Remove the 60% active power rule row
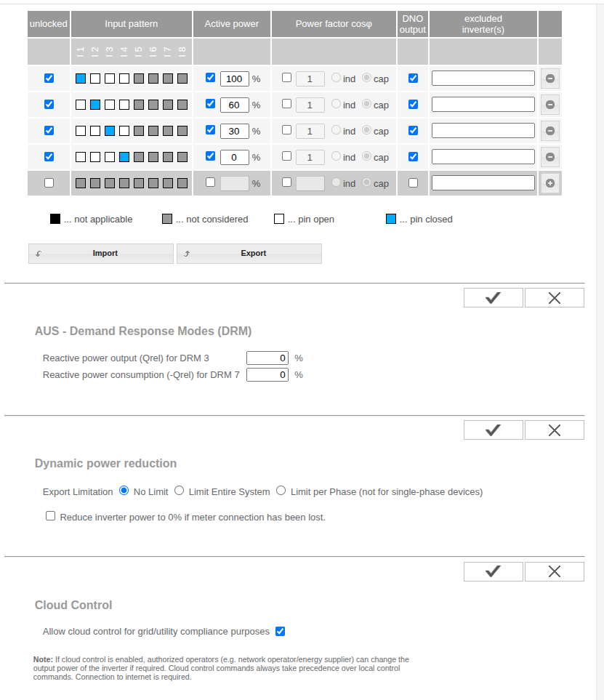 tap(549, 105)
